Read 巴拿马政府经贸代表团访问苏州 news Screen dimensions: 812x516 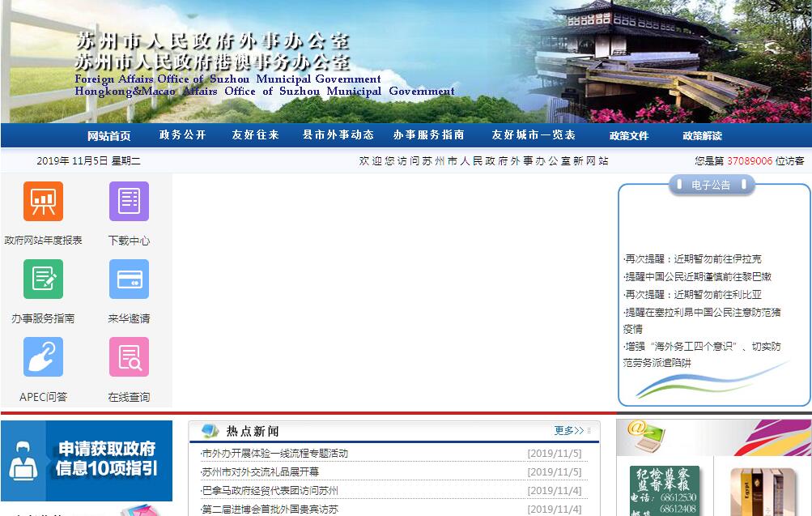click(x=270, y=491)
